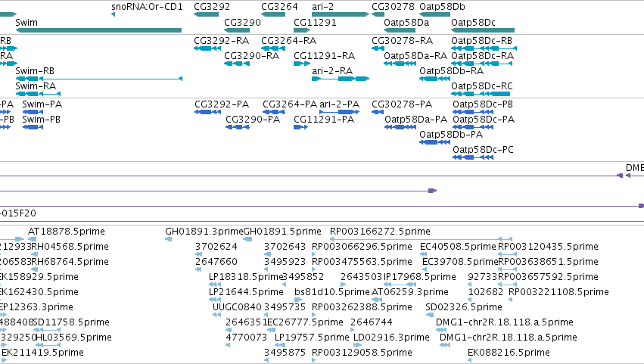This screenshot has width=644, height=364.
Task: Select EST HL03569.5prime
Action: 48,345
